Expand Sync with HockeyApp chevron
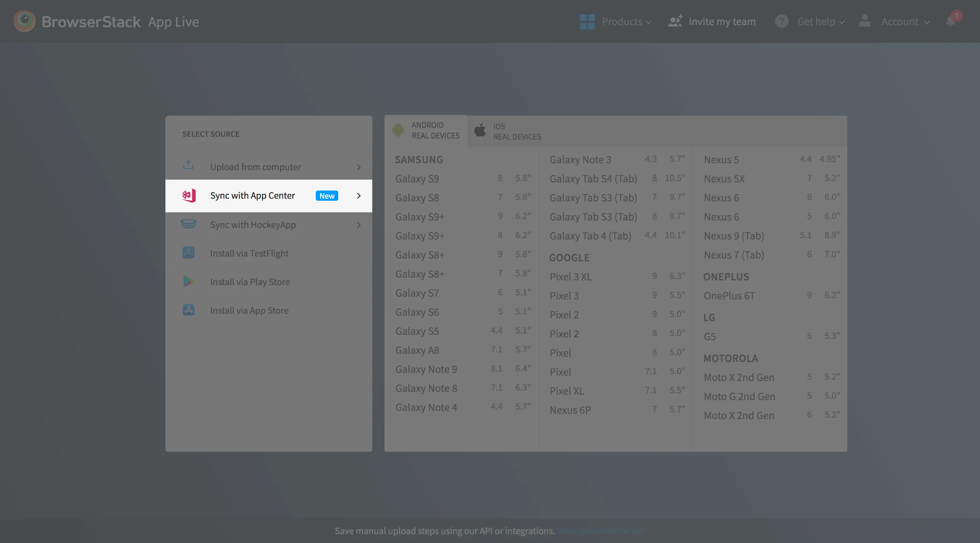 tap(359, 225)
